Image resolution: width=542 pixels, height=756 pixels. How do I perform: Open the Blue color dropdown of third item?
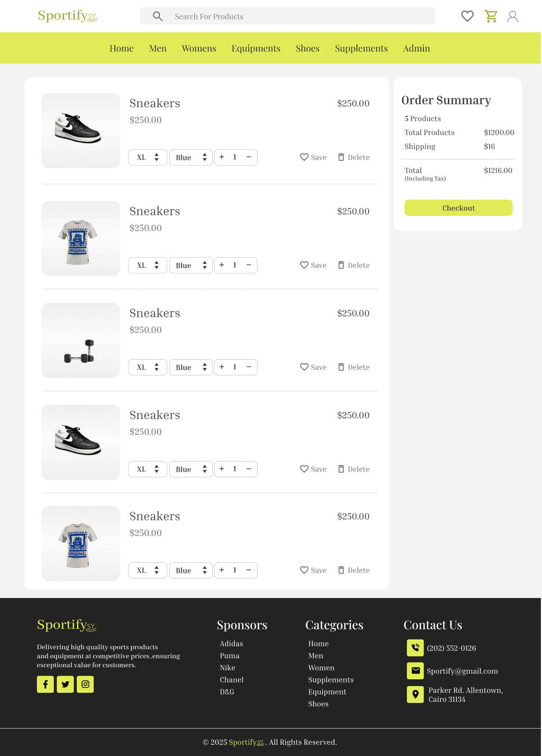click(x=191, y=367)
